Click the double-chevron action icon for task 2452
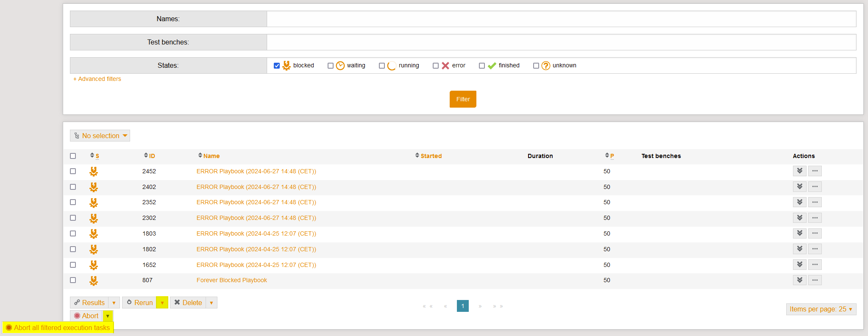This screenshot has height=336, width=868. (799, 171)
